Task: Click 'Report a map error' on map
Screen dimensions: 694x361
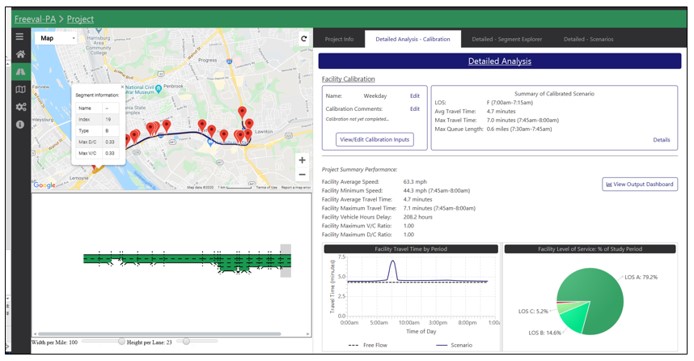Action: 296,188
